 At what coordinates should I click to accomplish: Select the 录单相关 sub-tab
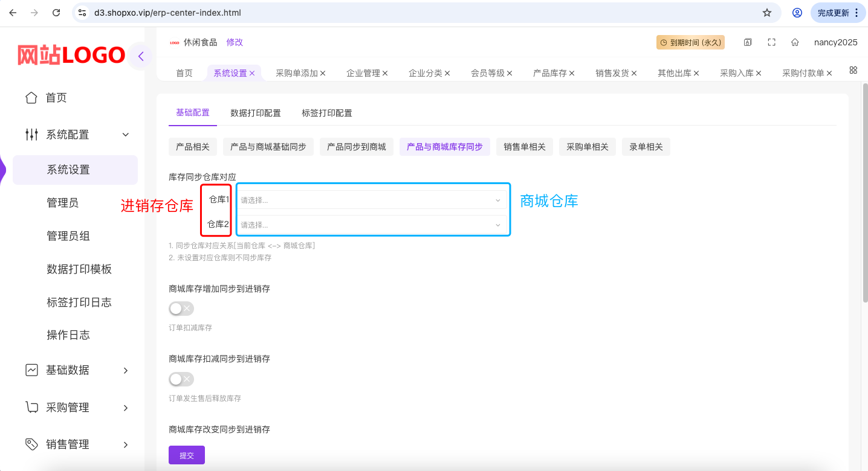pos(646,147)
